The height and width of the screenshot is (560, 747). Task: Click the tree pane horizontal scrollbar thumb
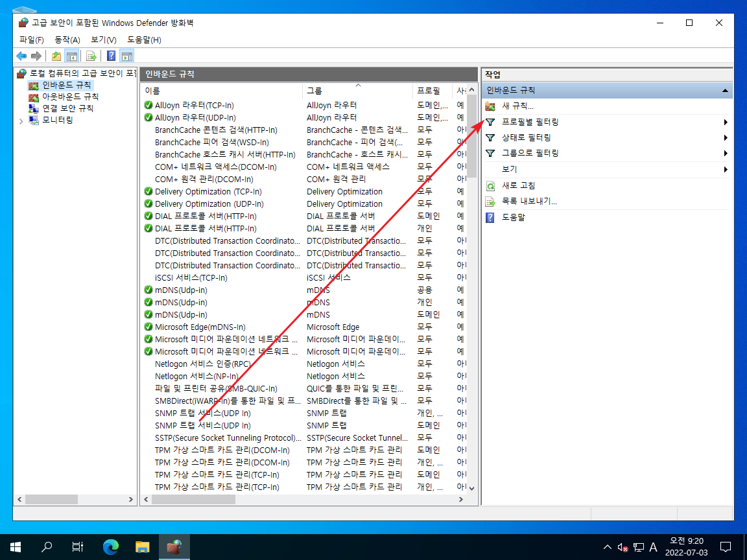pyautogui.click(x=51, y=500)
